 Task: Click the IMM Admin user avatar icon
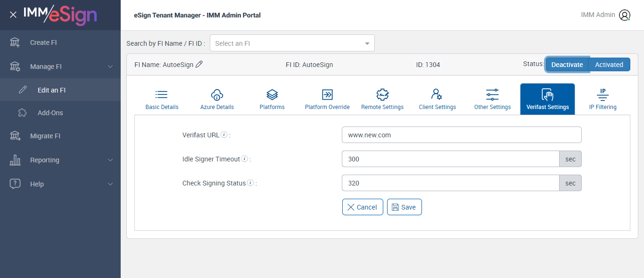pos(625,15)
